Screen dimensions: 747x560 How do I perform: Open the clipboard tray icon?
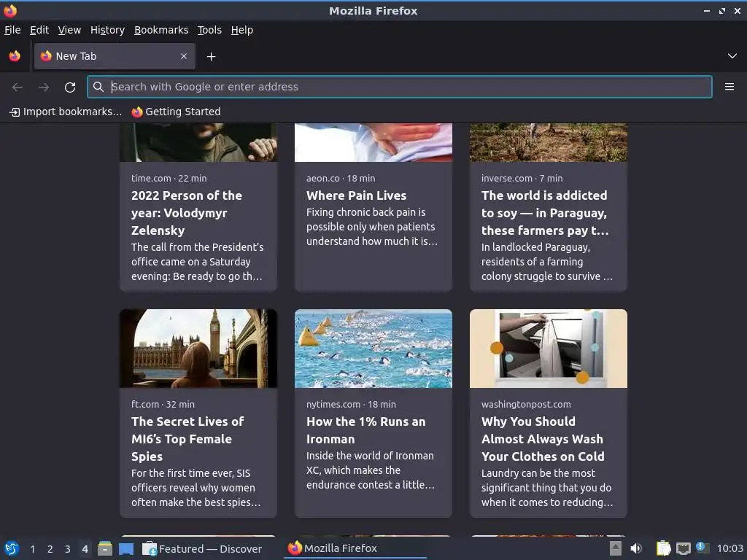pyautogui.click(x=663, y=548)
